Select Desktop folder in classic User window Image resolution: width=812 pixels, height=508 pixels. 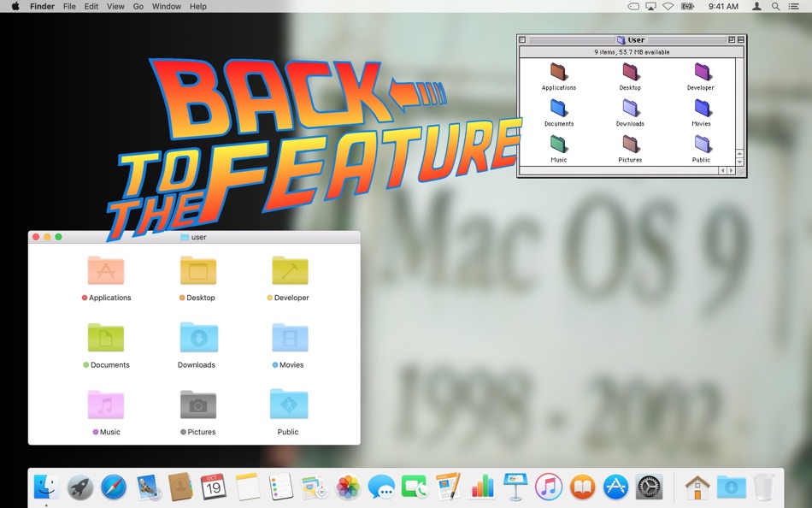click(630, 72)
